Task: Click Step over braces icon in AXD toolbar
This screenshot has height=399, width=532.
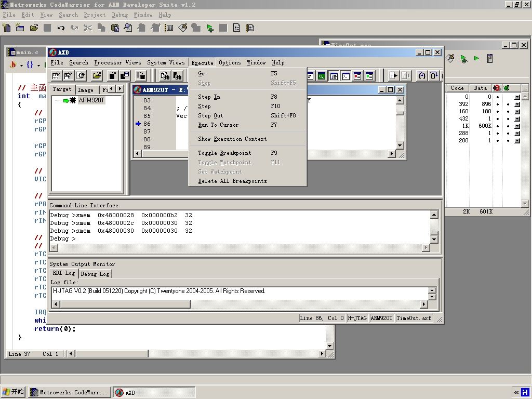Action: point(434,75)
